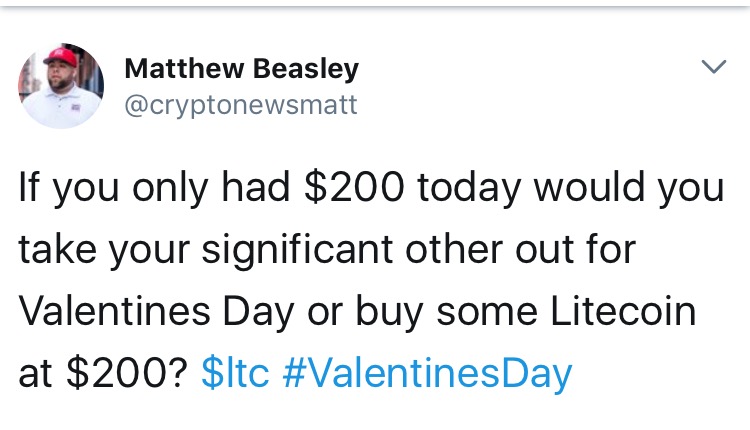Click the tweet's first line of text

coord(371,188)
